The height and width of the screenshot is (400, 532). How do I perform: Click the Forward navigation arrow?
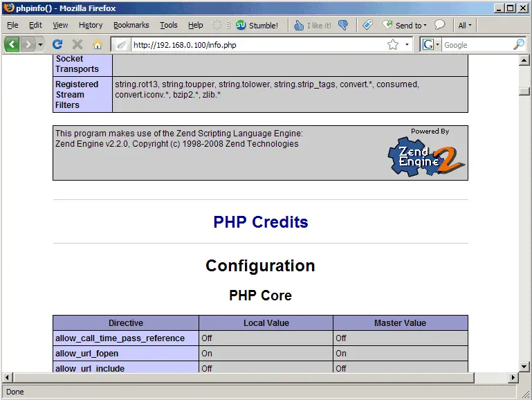click(28, 44)
